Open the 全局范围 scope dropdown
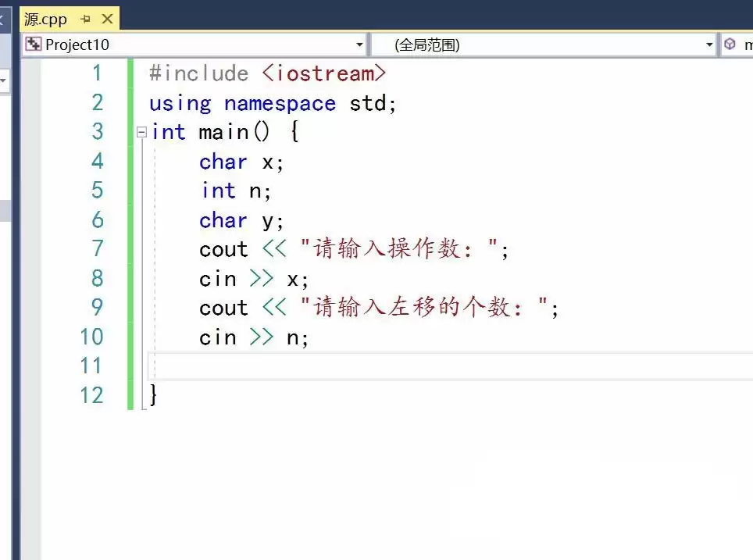 tap(709, 45)
